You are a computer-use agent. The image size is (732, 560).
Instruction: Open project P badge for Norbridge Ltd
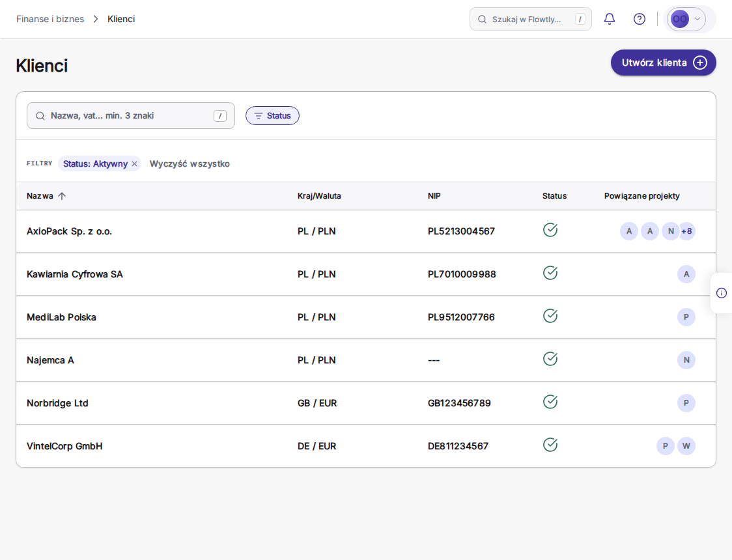[x=686, y=402]
